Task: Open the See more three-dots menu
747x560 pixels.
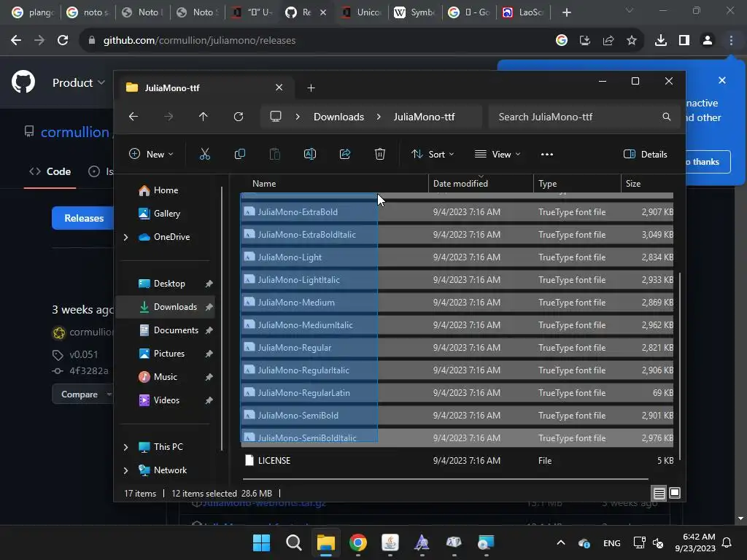Action: click(547, 155)
